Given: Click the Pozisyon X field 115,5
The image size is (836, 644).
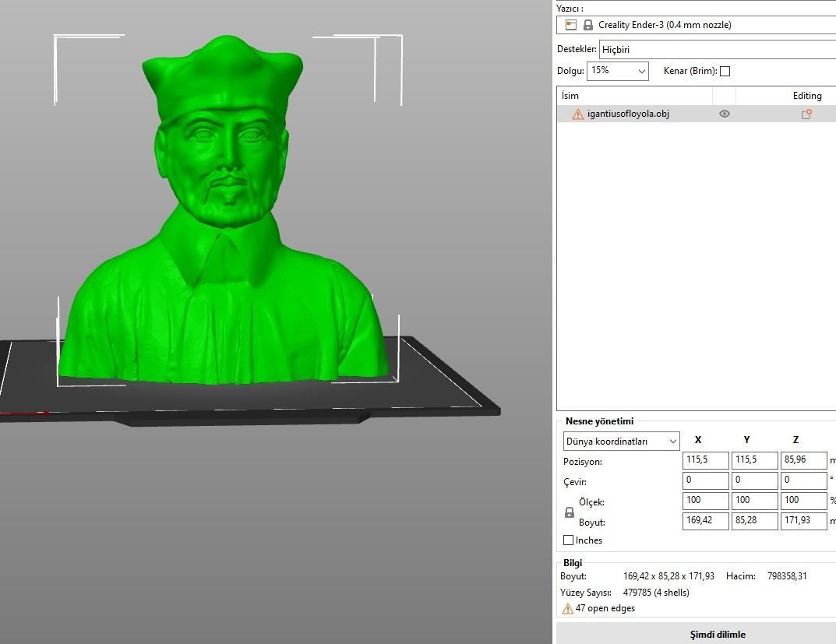Looking at the screenshot, I should pos(705,459).
